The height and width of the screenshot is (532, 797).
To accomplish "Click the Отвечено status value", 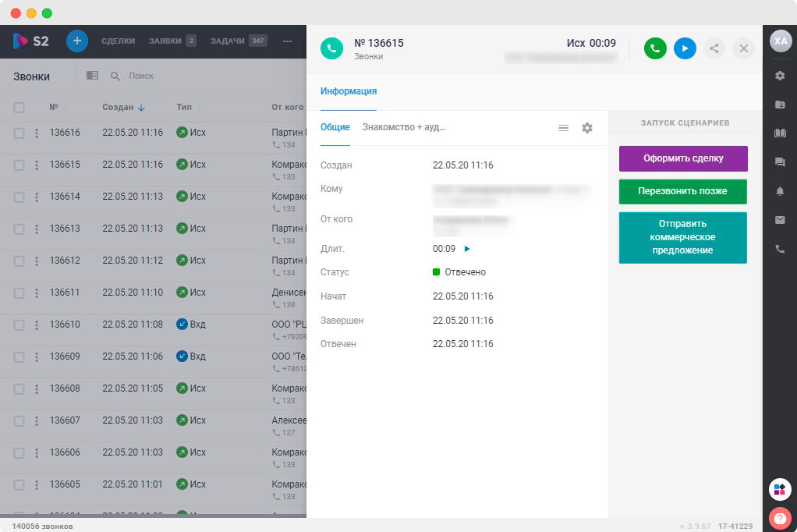I will pos(465,272).
